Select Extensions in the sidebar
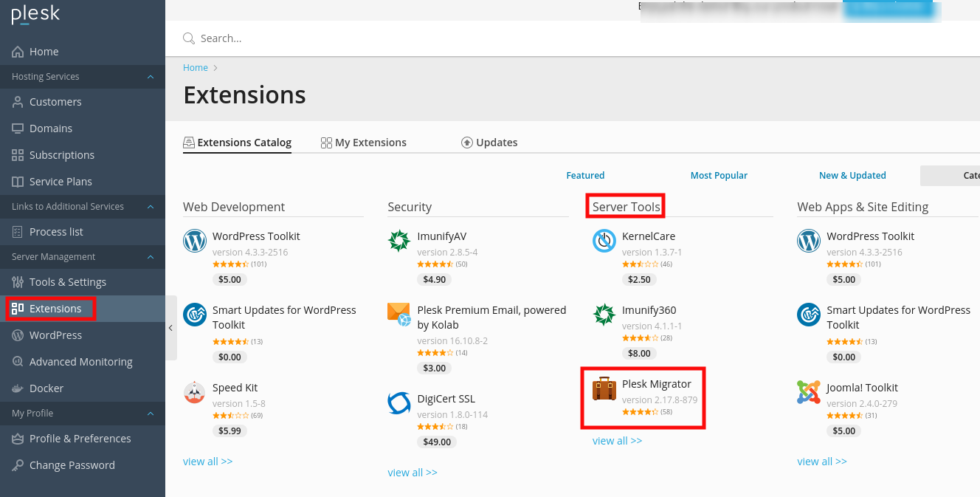This screenshot has width=980, height=497. click(83, 309)
